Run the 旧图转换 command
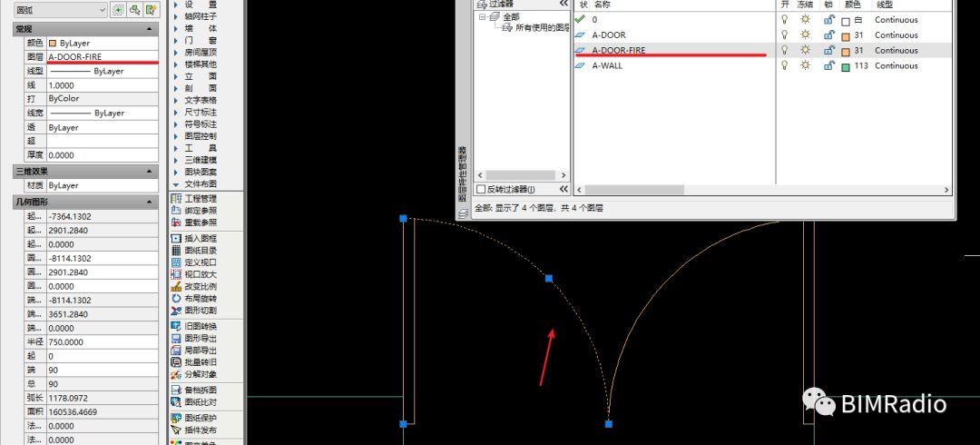Viewport: 980px width, 445px height. click(x=194, y=326)
